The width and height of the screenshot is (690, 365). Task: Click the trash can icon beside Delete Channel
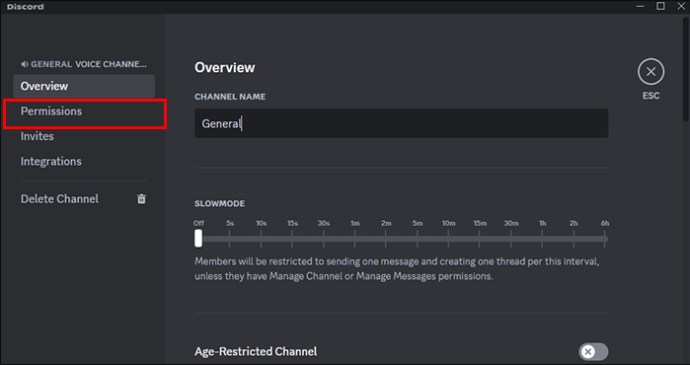point(141,199)
